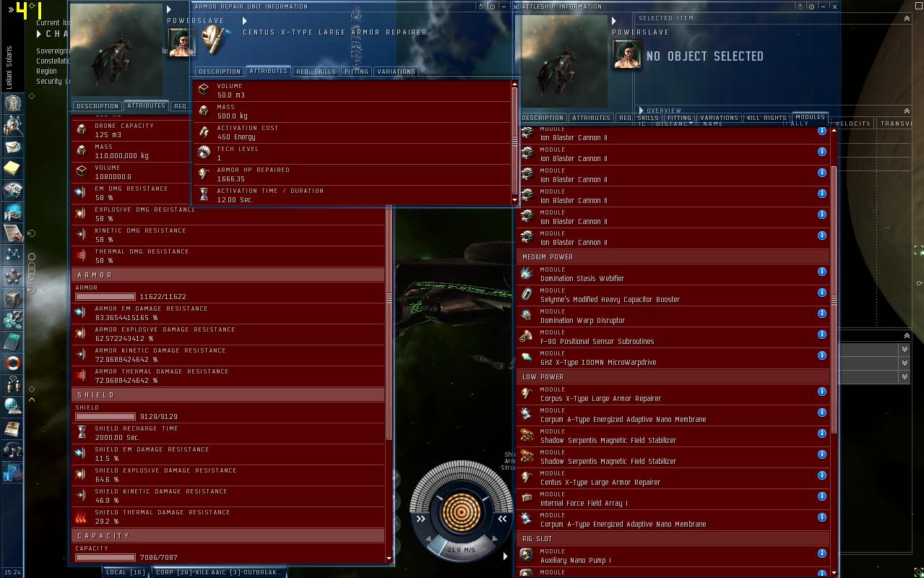Screen dimensions: 924x578
Task: Open the Corporation stars sidebar icon
Action: 12,276
